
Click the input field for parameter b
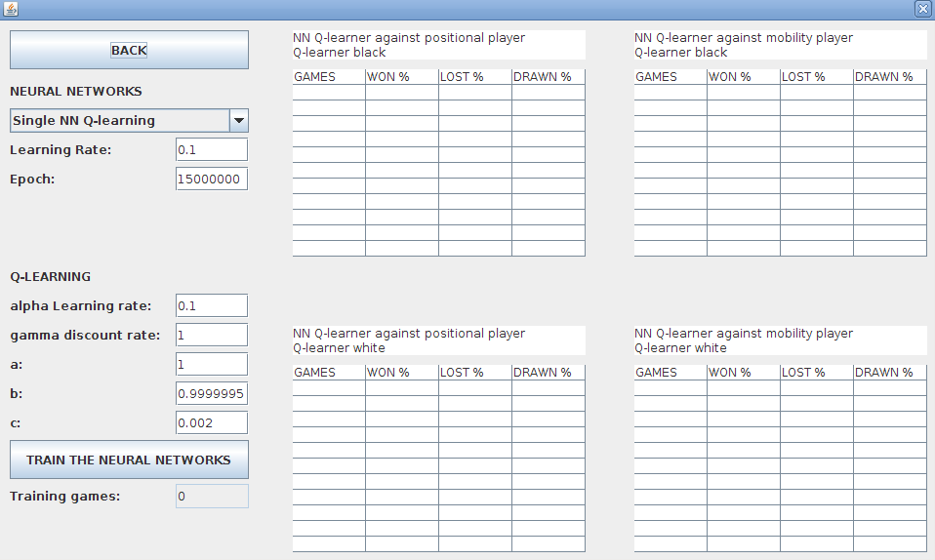(x=212, y=393)
